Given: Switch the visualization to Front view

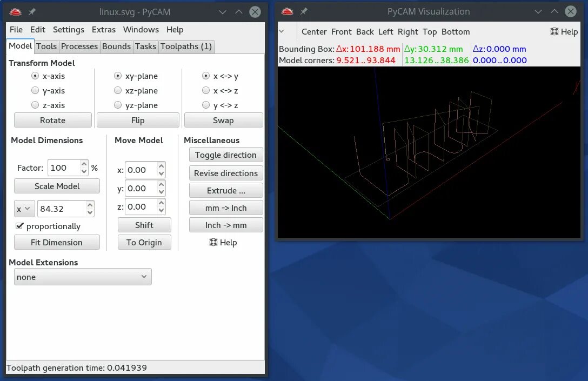Looking at the screenshot, I should point(341,32).
